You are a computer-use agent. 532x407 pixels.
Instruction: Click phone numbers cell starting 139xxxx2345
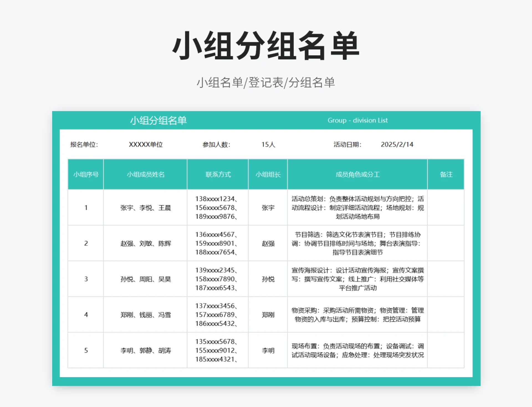pos(217,279)
